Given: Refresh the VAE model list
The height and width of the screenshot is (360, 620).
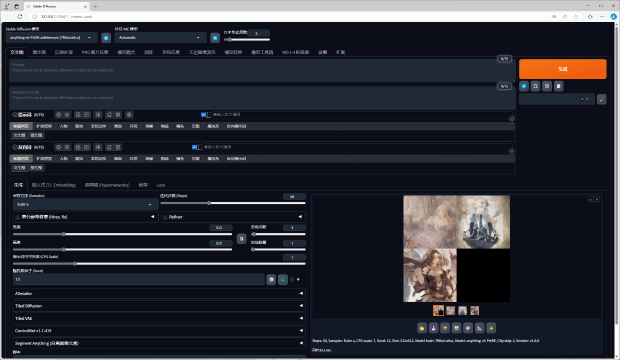Looking at the screenshot, I should [215, 38].
